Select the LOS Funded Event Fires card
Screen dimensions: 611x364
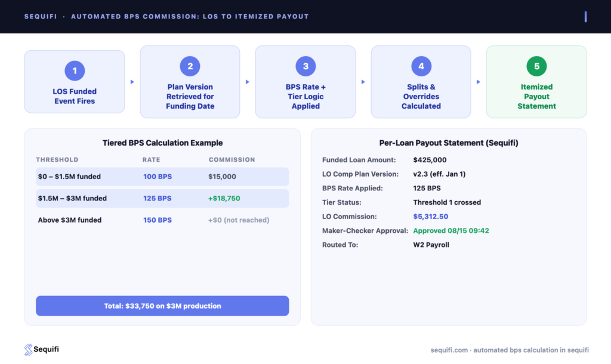point(75,81)
